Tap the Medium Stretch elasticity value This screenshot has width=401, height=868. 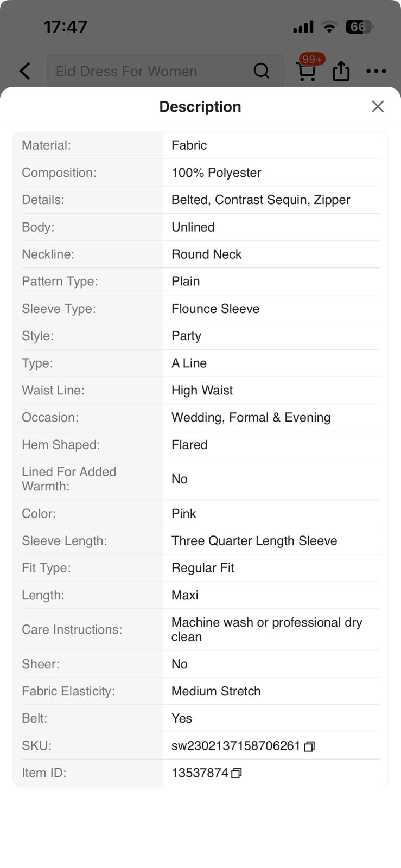click(216, 691)
